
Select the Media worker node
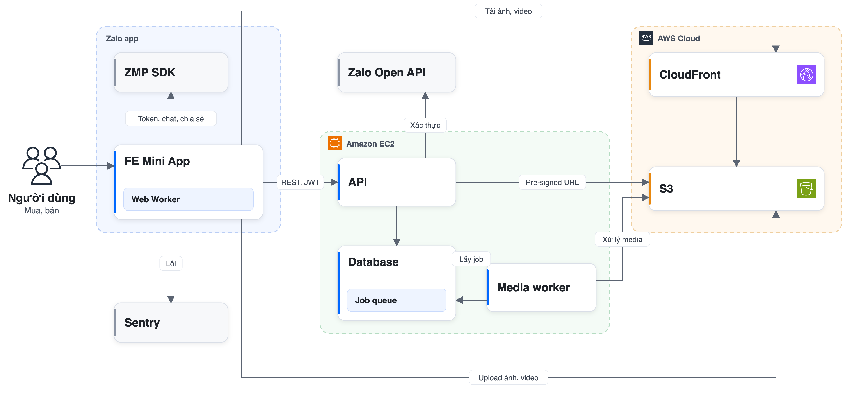(541, 287)
